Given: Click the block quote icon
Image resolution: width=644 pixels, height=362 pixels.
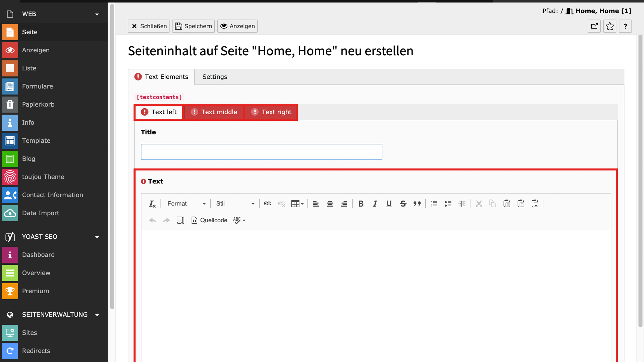Looking at the screenshot, I should click(417, 204).
